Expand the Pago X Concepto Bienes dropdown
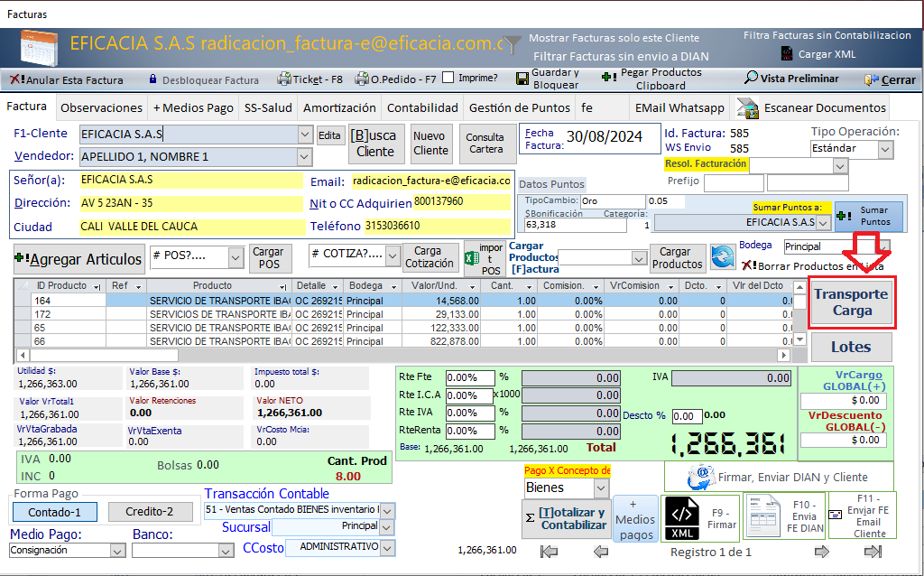This screenshot has width=924, height=576. point(601,488)
